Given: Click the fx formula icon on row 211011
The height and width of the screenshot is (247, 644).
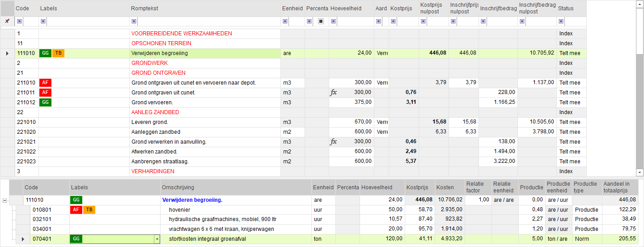Looking at the screenshot, I should tap(334, 93).
